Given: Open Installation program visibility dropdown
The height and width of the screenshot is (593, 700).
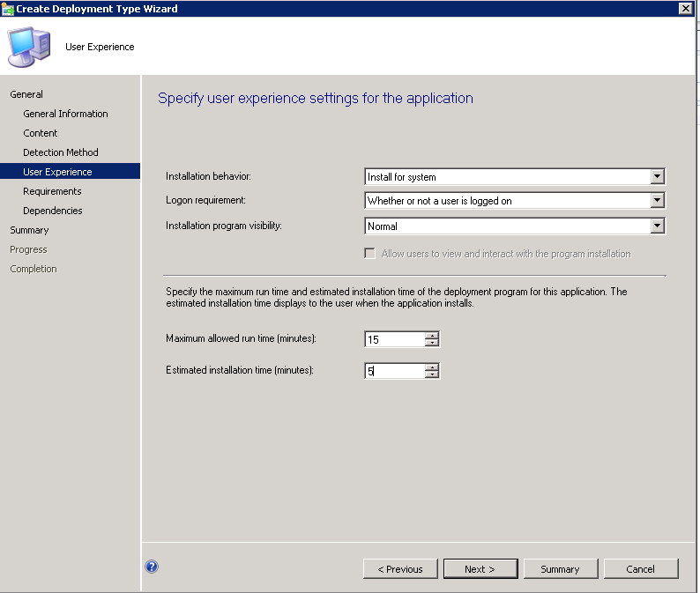Looking at the screenshot, I should point(657,226).
